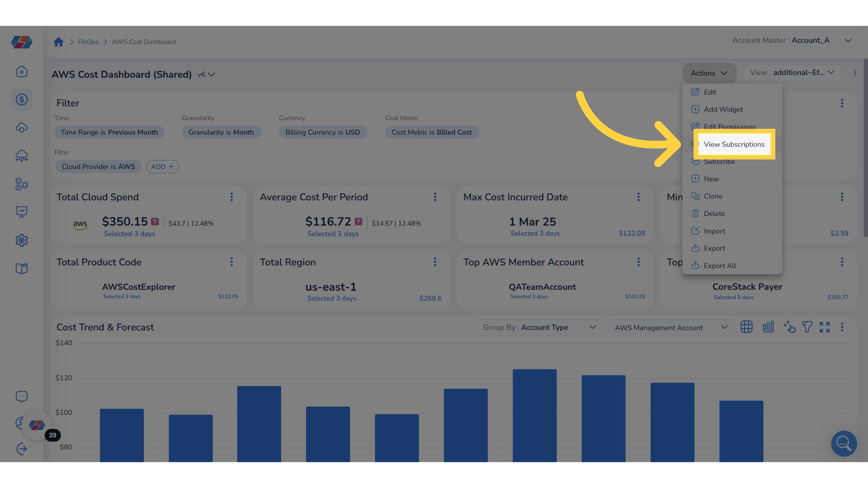Image resolution: width=868 pixels, height=488 pixels.
Task: Open Top AWS Member Account kebab menu
Action: [x=638, y=262]
